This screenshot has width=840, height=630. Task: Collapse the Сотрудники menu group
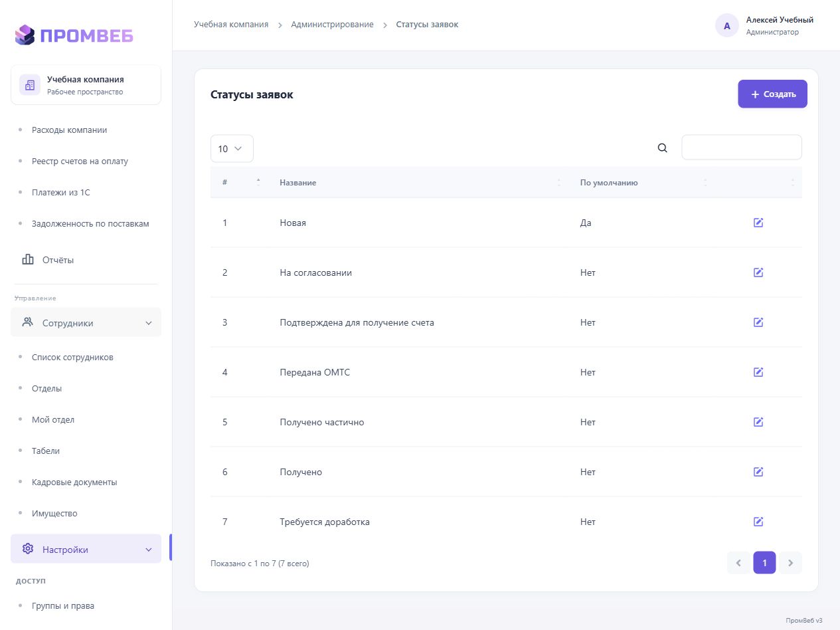pos(86,323)
